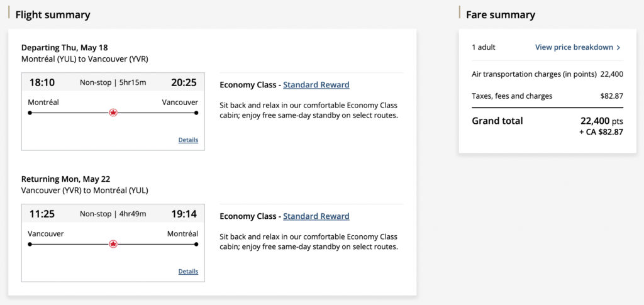Image resolution: width=644 pixels, height=305 pixels.
Task: Click the Air Canada logo on departing route
Action: 113,113
